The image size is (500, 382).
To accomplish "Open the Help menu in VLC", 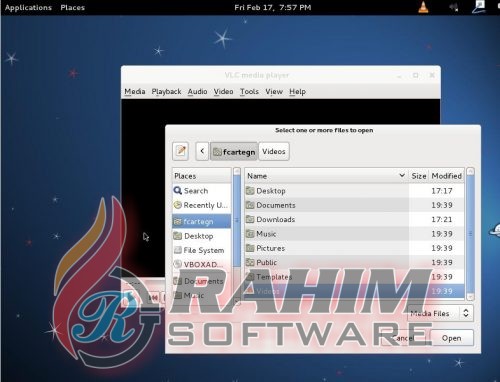I will click(297, 91).
